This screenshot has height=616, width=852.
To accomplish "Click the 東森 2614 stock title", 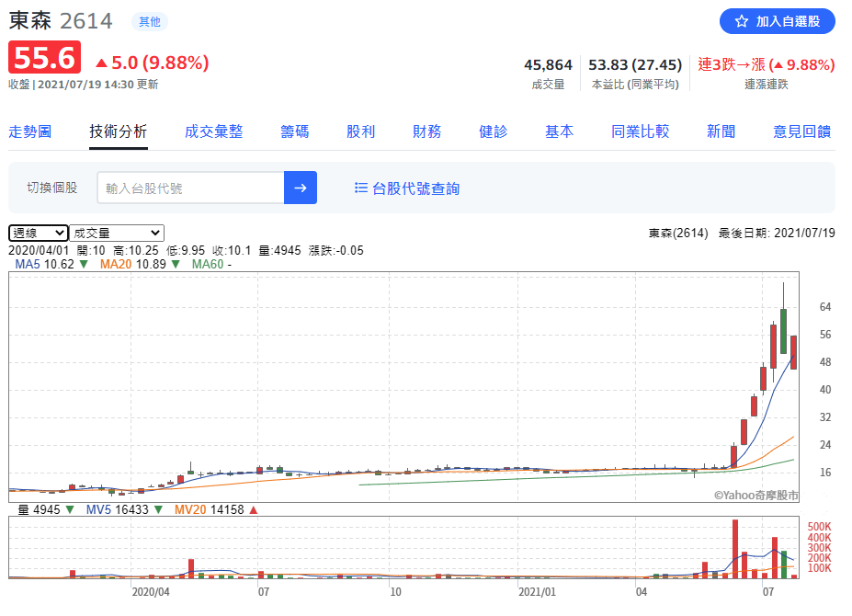I will 61,21.
